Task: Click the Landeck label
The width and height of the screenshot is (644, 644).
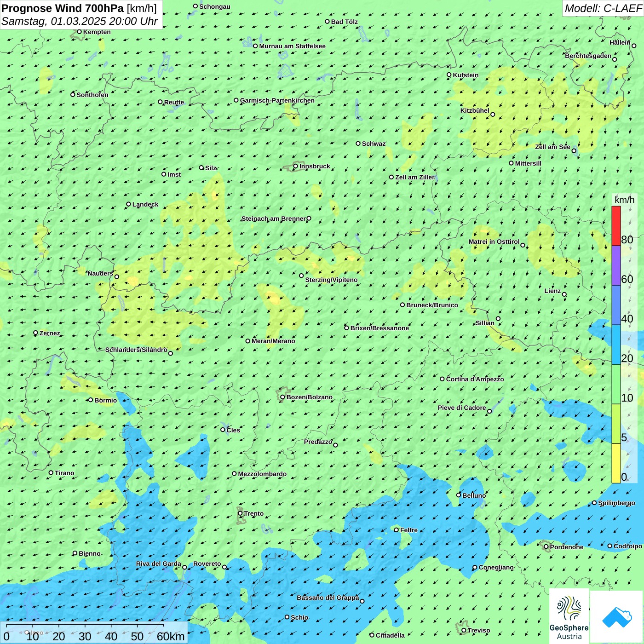Action: click(145, 204)
